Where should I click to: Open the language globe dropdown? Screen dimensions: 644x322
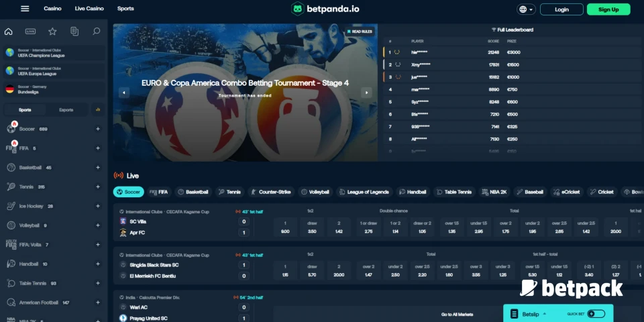[526, 9]
